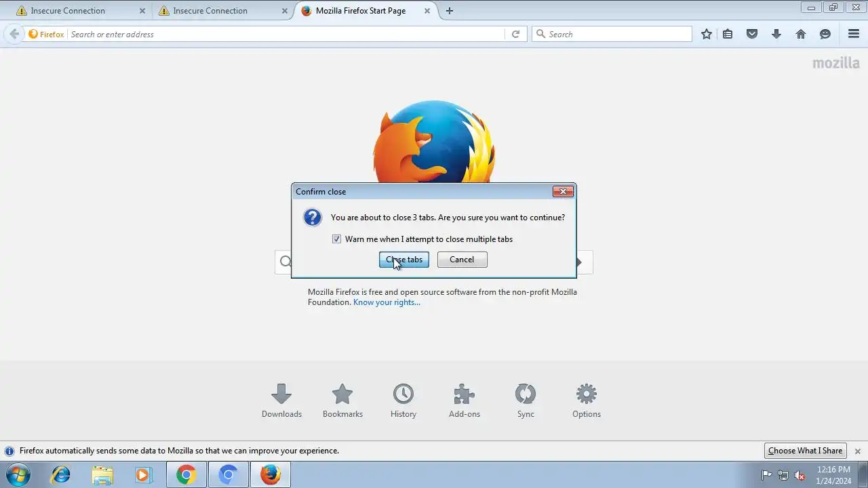The height and width of the screenshot is (488, 868).
Task: Uncheck Warn me when closing multiple tabs
Action: tap(336, 239)
